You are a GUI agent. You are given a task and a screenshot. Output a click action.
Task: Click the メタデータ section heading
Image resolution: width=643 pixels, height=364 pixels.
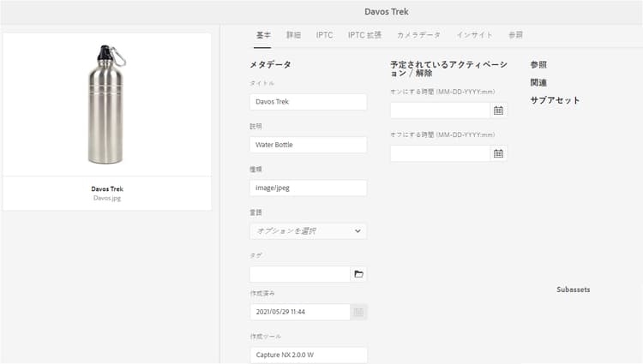tap(271, 65)
